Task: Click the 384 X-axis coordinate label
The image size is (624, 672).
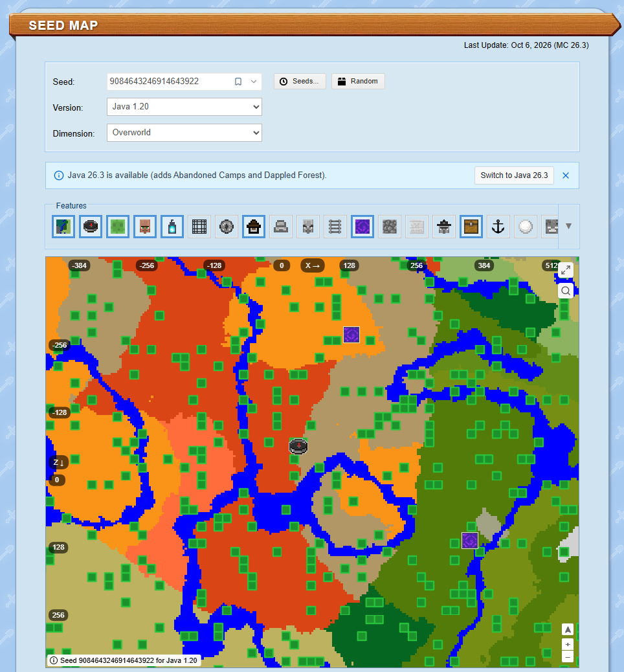Action: [x=484, y=265]
